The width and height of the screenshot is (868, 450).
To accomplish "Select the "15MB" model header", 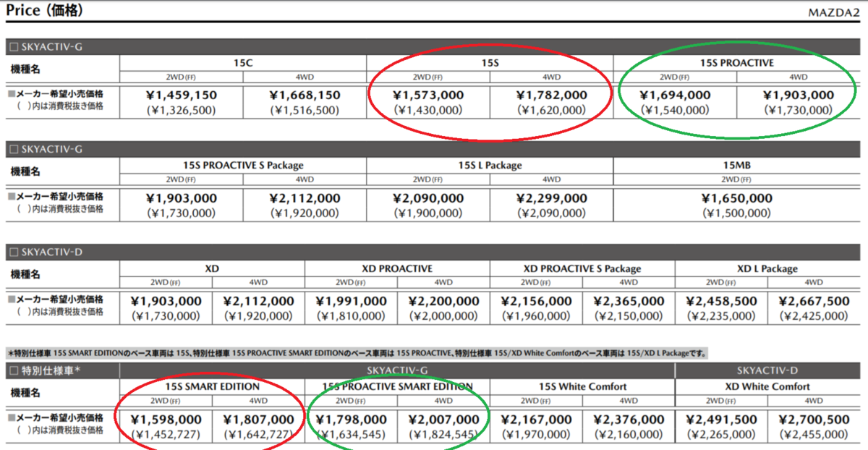I will click(x=737, y=165).
